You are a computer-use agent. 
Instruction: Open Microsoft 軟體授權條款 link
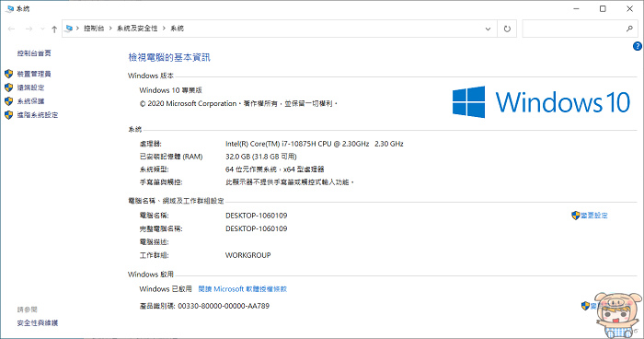[x=243, y=289]
